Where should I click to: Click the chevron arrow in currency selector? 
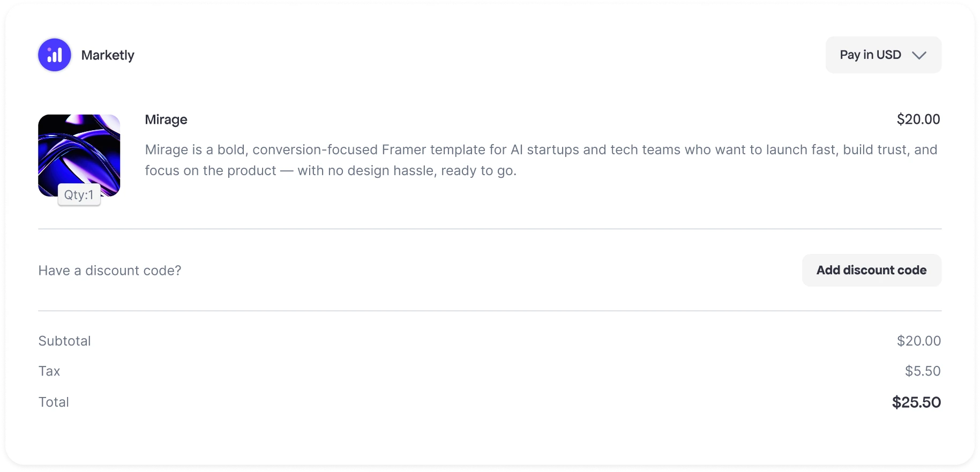click(919, 55)
